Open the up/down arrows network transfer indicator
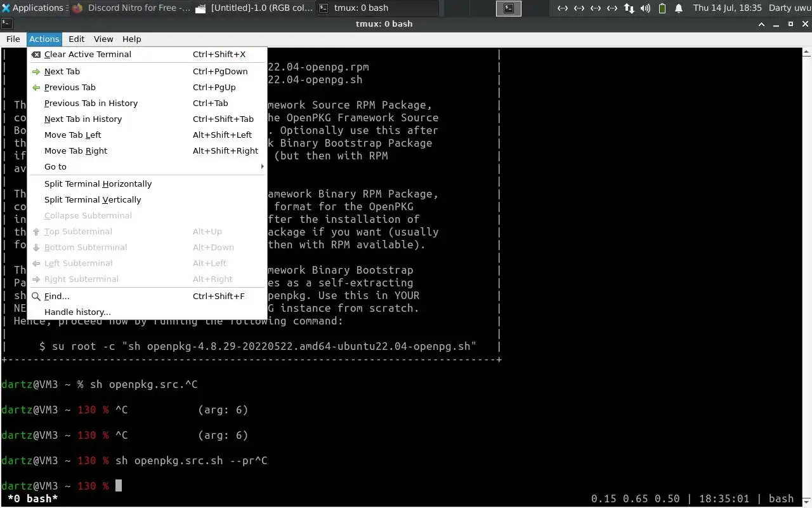812x508 pixels. 629,8
